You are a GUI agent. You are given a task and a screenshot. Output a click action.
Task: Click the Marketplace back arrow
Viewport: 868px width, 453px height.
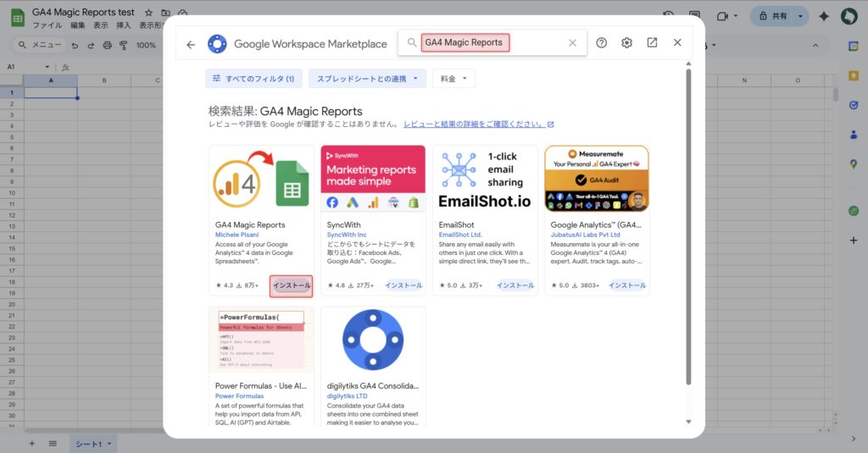coord(191,44)
